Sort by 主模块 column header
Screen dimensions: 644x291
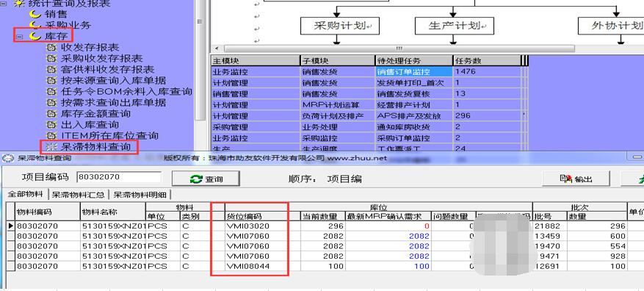click(x=256, y=61)
